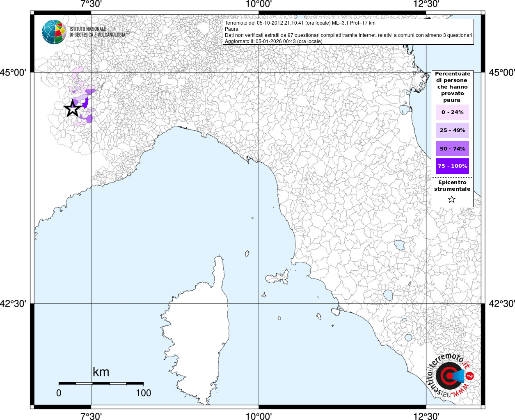Select the 0 - 24% legend swatch
Screen dimensions: 515x420
point(452,112)
